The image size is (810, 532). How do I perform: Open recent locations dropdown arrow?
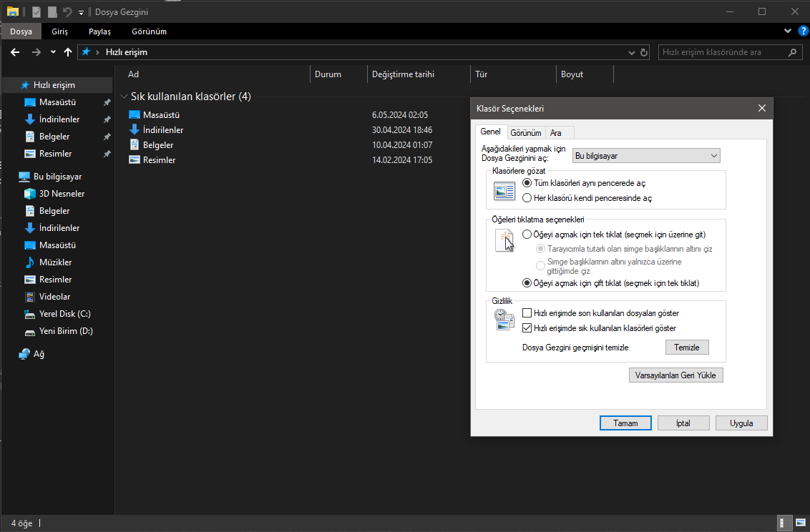point(53,52)
